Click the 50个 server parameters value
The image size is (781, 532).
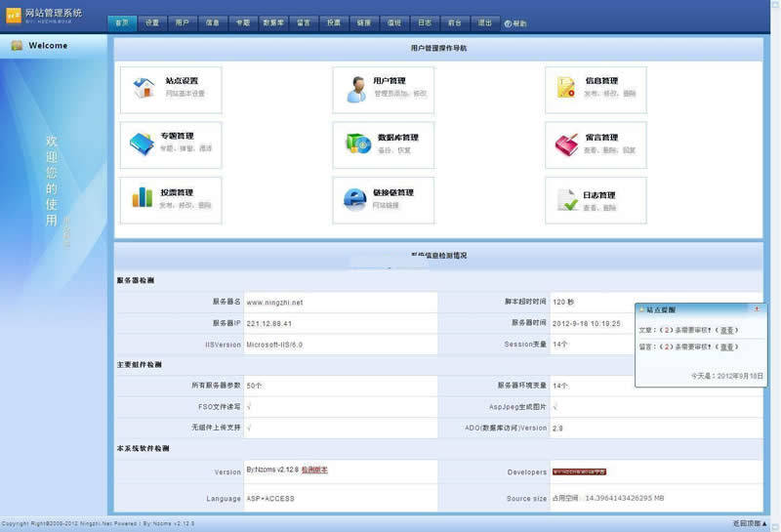tap(254, 386)
